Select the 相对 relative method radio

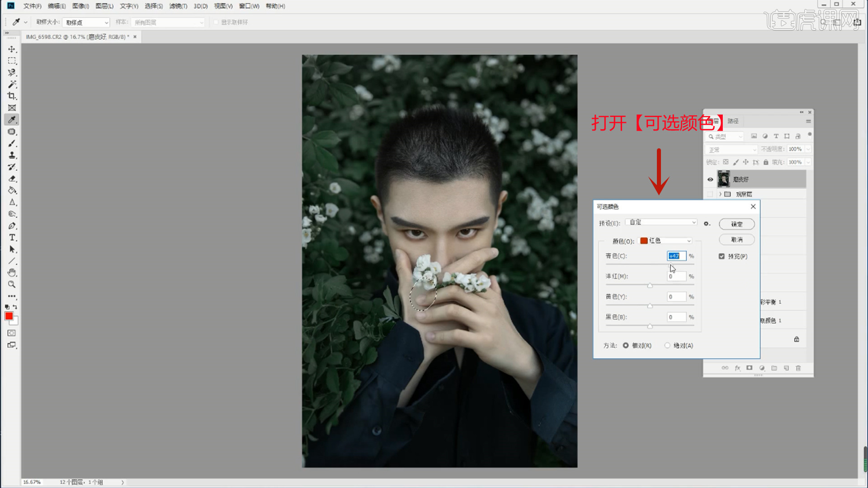coord(626,345)
